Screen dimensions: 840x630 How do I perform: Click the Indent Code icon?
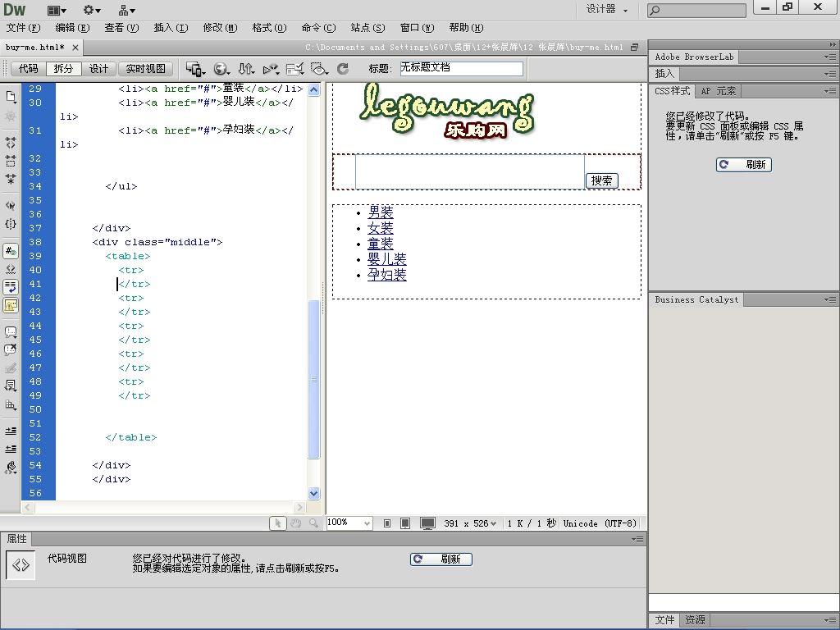tap(11, 431)
